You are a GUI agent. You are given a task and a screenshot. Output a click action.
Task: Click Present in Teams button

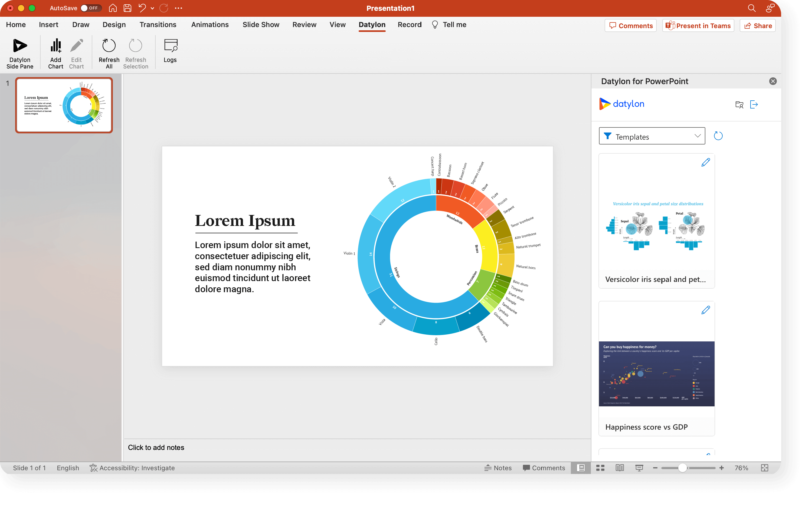point(699,26)
